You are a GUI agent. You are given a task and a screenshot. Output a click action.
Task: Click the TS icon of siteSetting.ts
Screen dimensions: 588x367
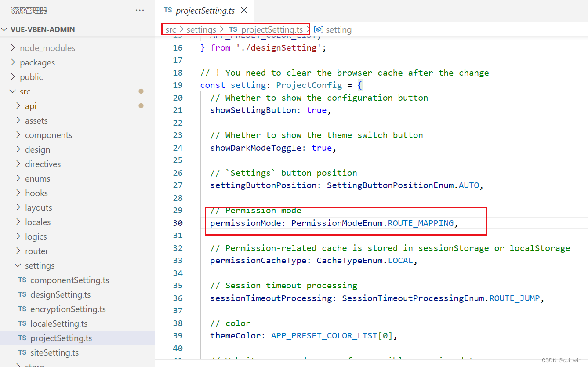click(22, 352)
